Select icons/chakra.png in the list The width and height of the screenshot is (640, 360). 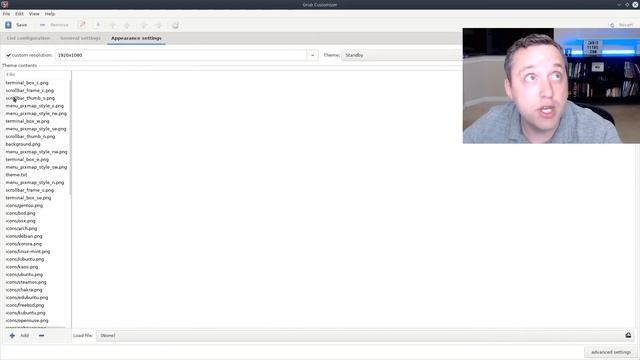(x=24, y=290)
